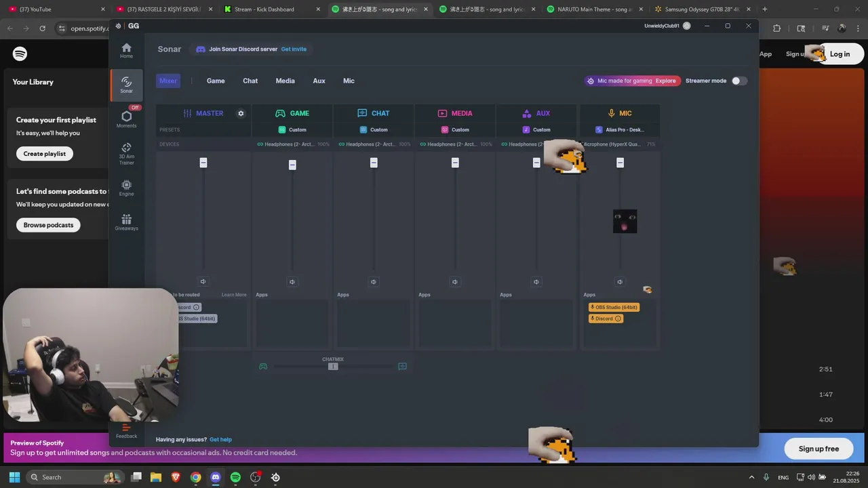Viewport: 868px width, 488px height.
Task: Open the Chat output device Headphones dropdown
Action: point(374,144)
